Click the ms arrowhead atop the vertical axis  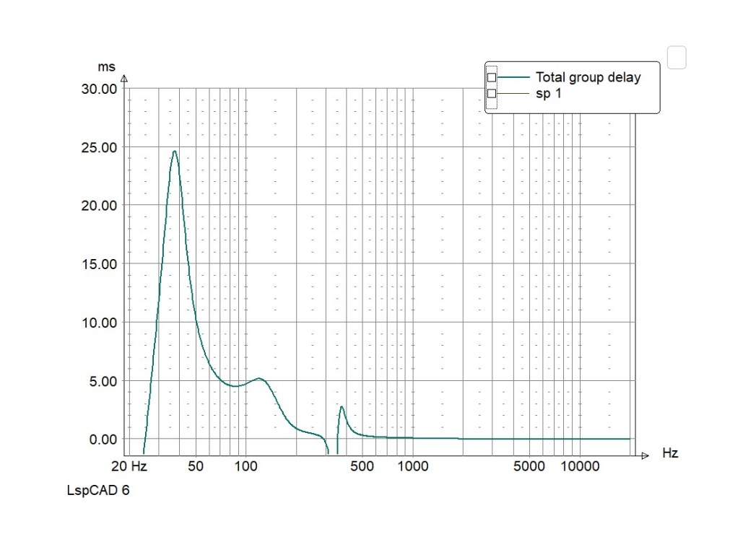tap(124, 79)
